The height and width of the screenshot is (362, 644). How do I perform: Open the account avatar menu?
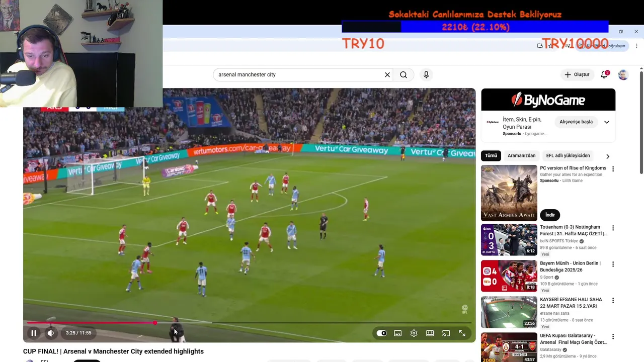(623, 74)
